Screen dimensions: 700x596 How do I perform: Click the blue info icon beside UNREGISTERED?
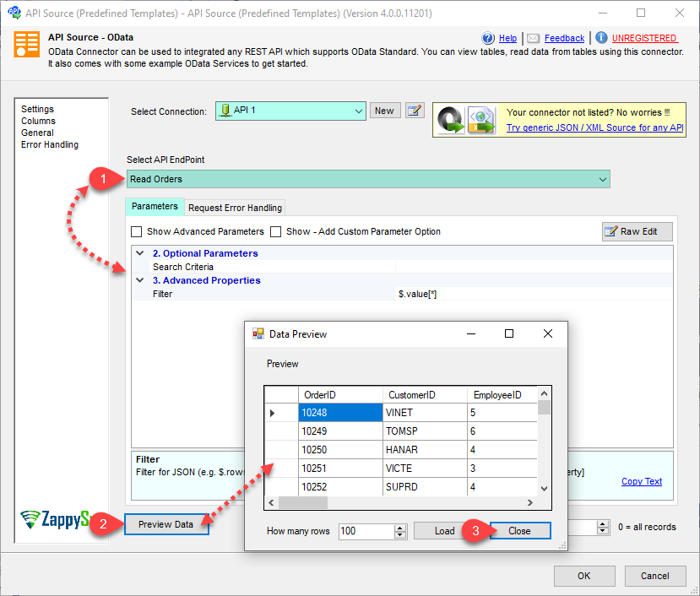pyautogui.click(x=601, y=38)
